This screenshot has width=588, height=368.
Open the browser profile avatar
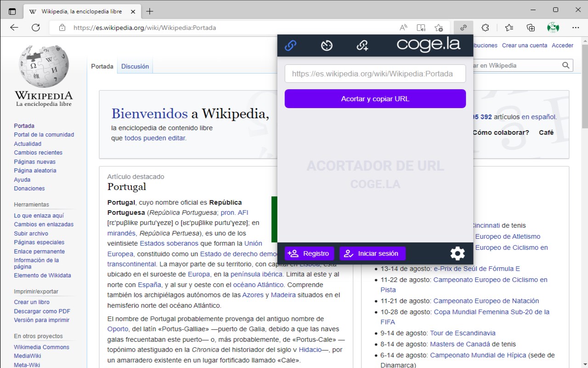coord(553,28)
